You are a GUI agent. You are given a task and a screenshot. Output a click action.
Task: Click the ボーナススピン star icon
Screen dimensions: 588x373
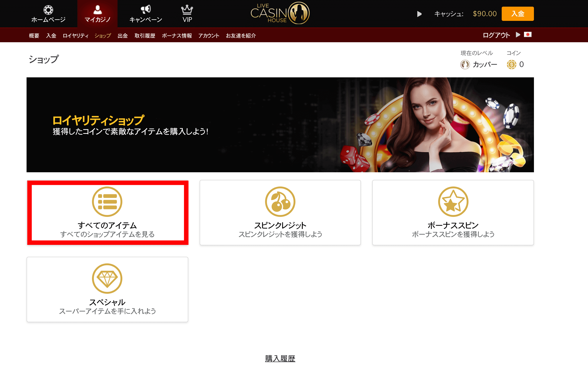(x=453, y=202)
